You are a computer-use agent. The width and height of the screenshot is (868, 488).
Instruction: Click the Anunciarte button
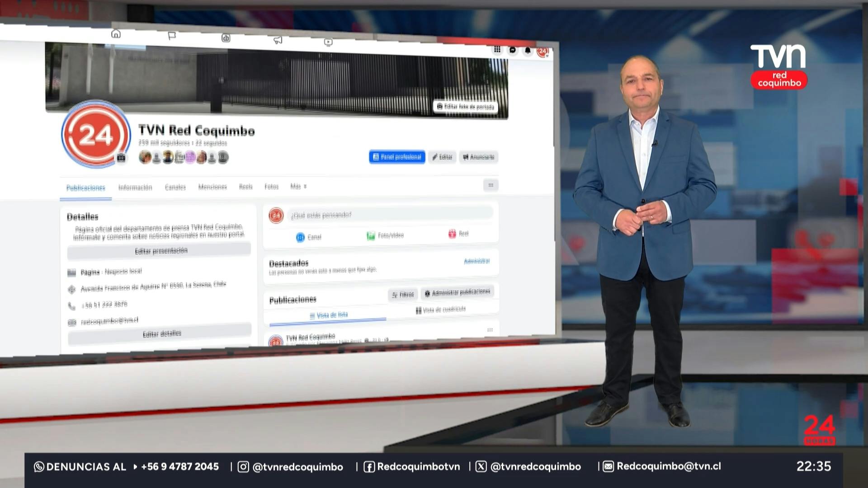click(x=479, y=157)
